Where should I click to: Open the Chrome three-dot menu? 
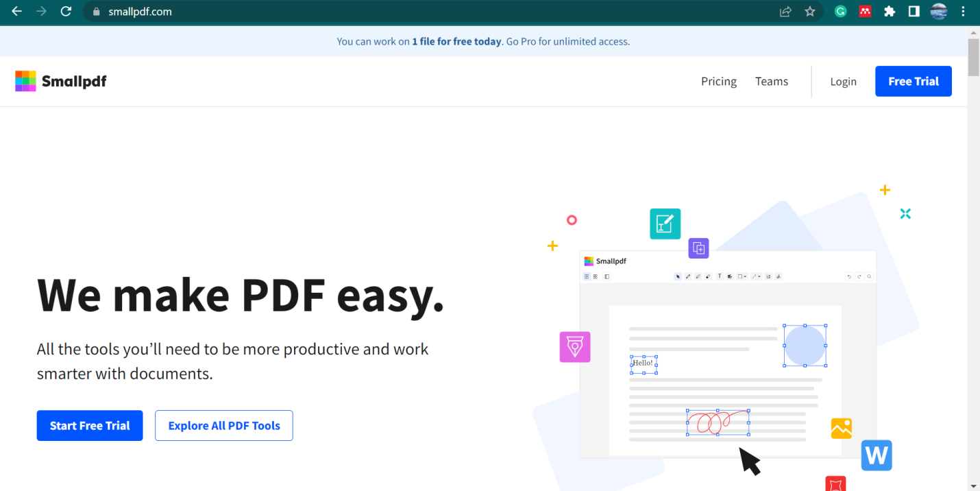pyautogui.click(x=963, y=12)
